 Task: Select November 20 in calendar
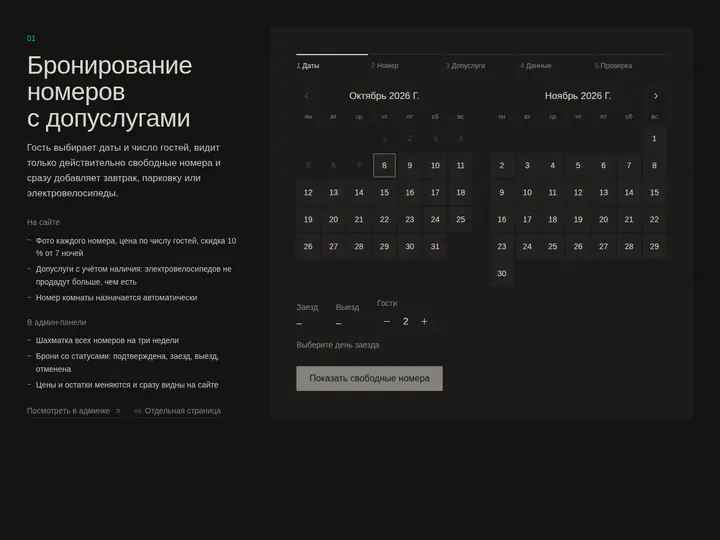coord(603,219)
